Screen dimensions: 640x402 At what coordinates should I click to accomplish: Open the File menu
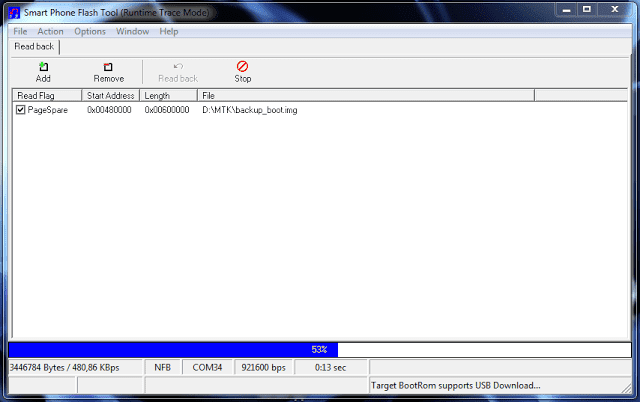coord(20,31)
